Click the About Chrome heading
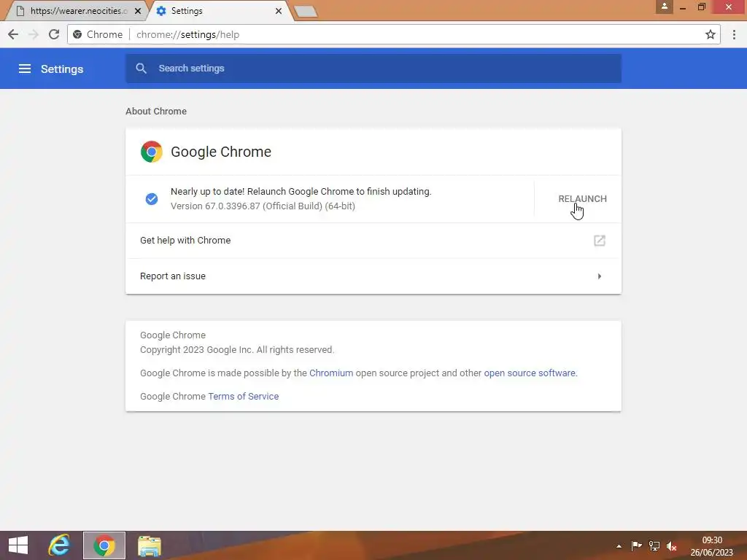This screenshot has width=747, height=560. [x=156, y=111]
